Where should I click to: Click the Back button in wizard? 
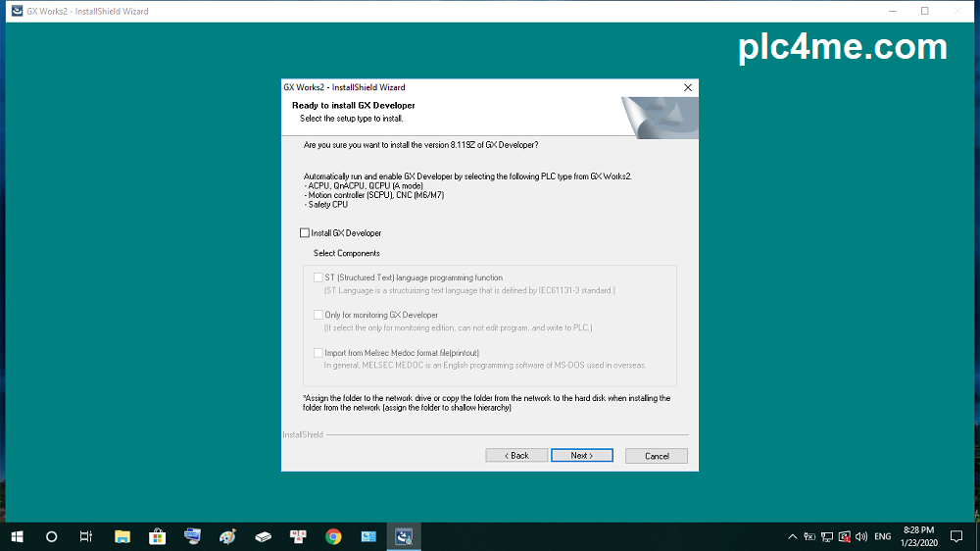(515, 456)
